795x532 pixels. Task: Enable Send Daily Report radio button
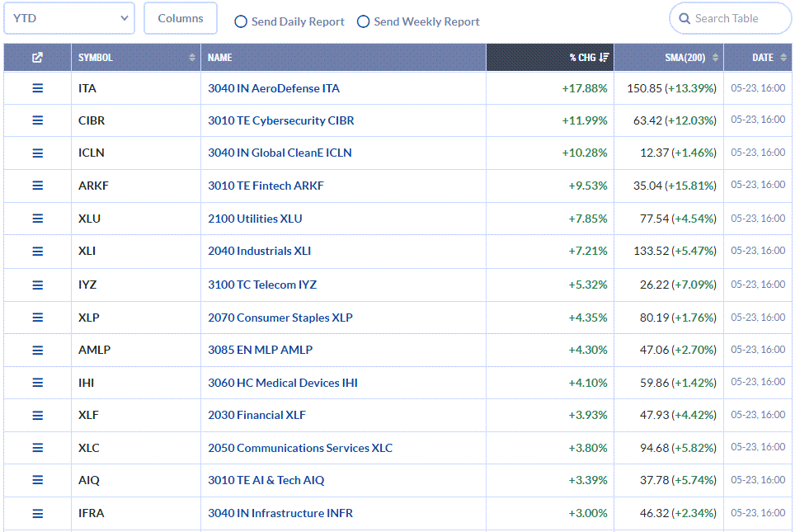click(241, 21)
